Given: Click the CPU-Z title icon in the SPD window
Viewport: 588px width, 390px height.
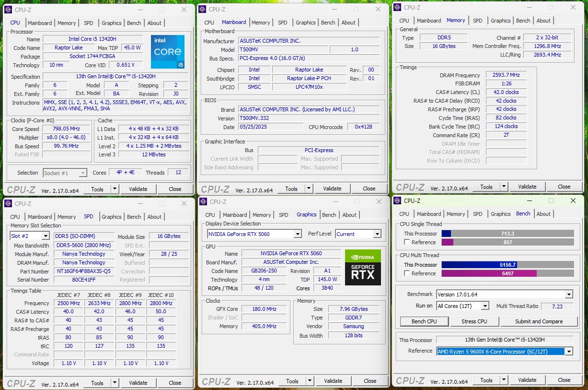Looking at the screenshot, I should [x=8, y=203].
